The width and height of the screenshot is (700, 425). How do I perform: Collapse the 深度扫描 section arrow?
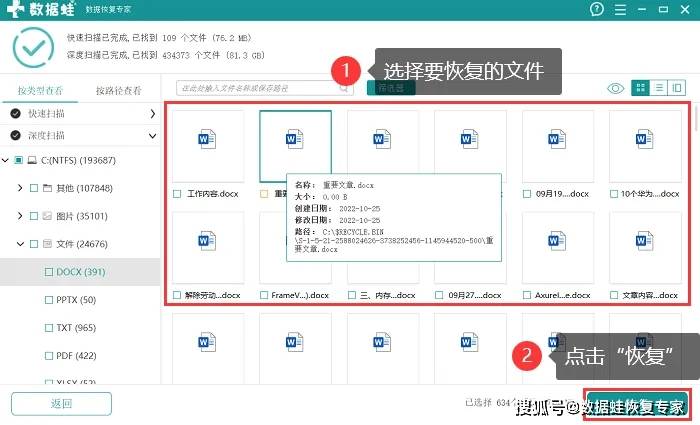(153, 136)
